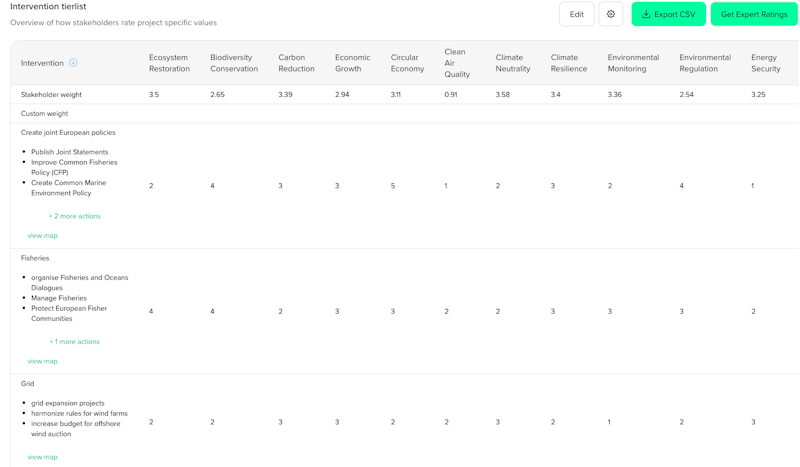Click the Custom weight row label
Image resolution: width=800 pixels, height=467 pixels.
(x=45, y=114)
